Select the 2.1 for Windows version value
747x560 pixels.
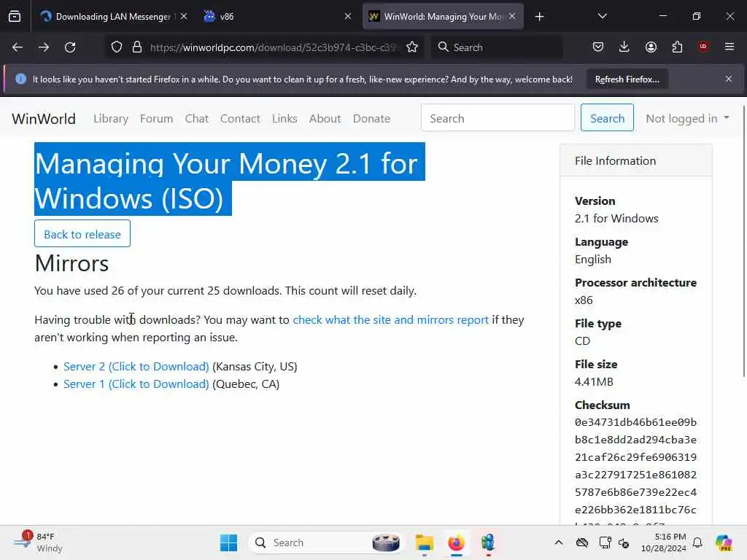616,218
